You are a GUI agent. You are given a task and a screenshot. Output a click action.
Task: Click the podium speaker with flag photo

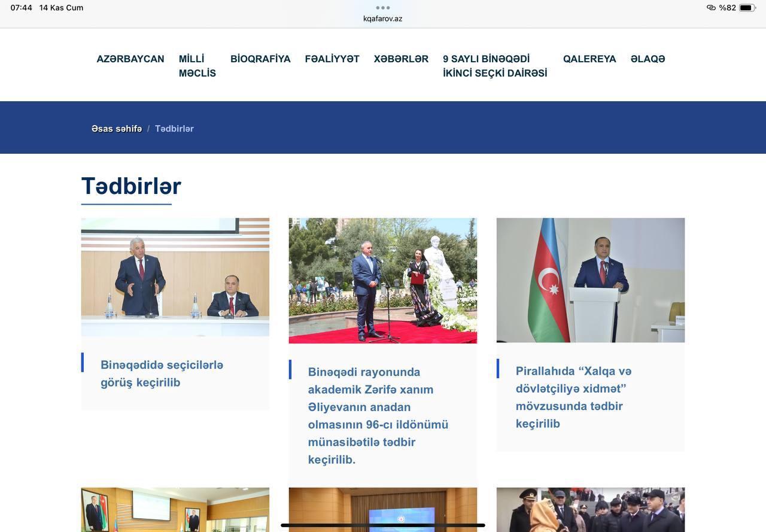click(x=591, y=280)
